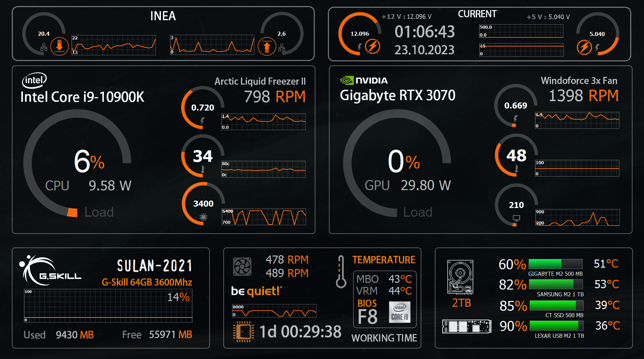644x359 pixels.
Task: Click the chip icon under 3400
Action: coord(203,217)
